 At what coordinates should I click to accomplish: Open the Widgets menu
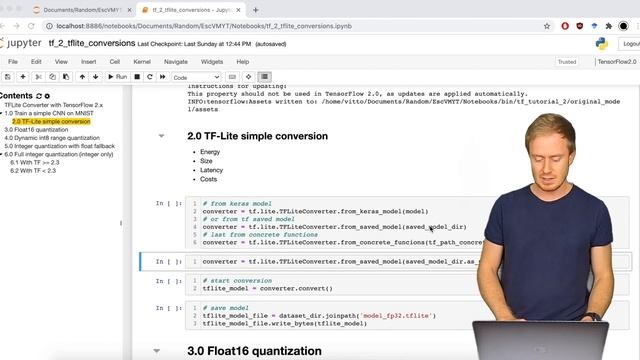coord(212,62)
